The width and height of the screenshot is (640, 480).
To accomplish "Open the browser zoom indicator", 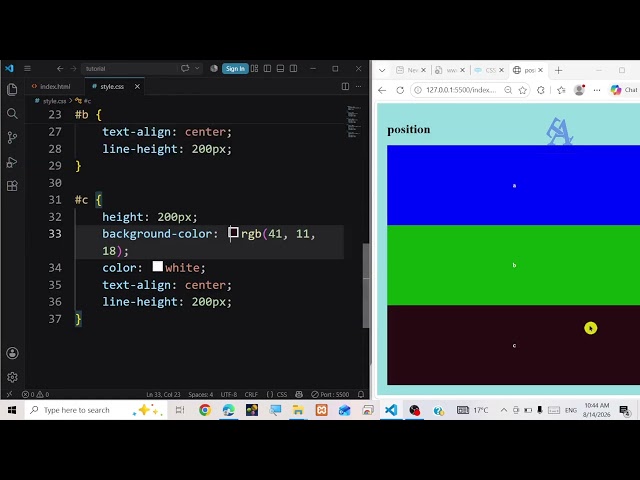I will tap(508, 90).
